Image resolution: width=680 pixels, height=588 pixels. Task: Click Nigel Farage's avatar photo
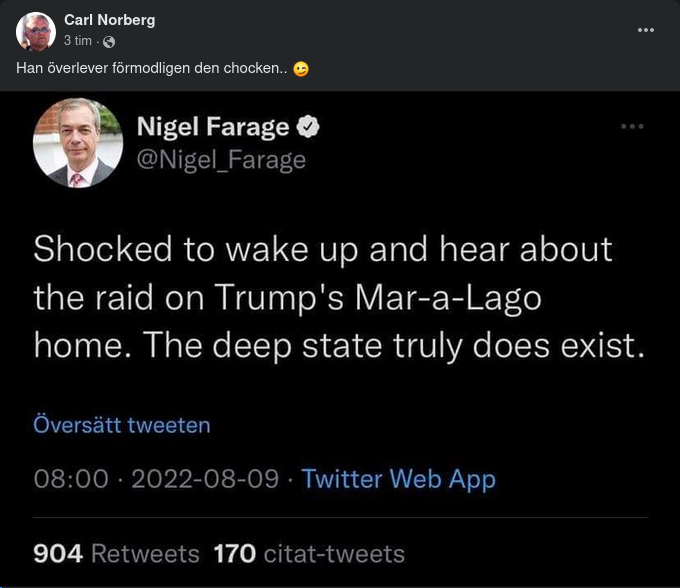(78, 143)
